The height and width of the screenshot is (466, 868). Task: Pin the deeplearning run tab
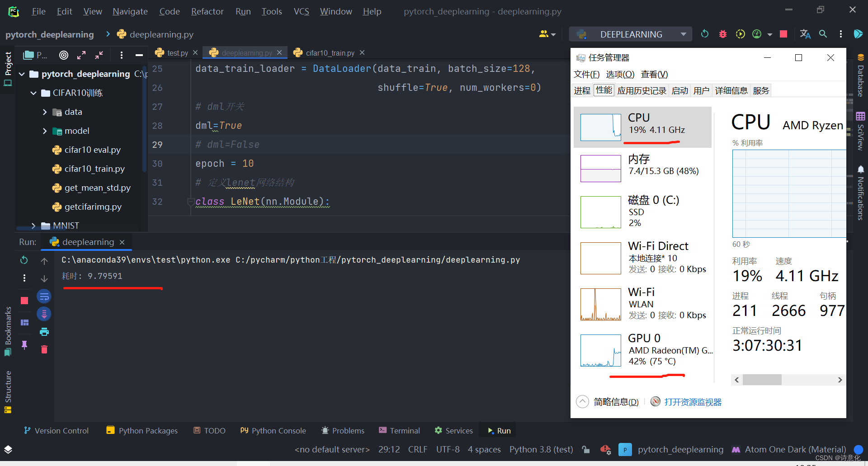pyautogui.click(x=25, y=345)
